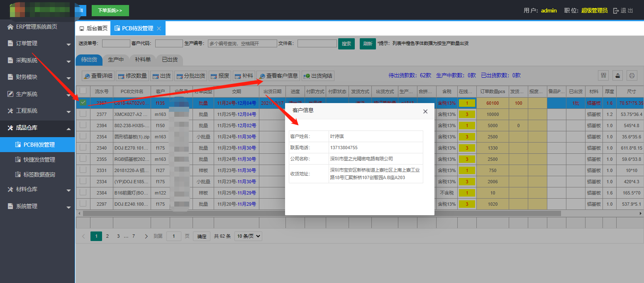Open the 10 条/页 page size dropdown
The image size is (644, 283).
(248, 236)
